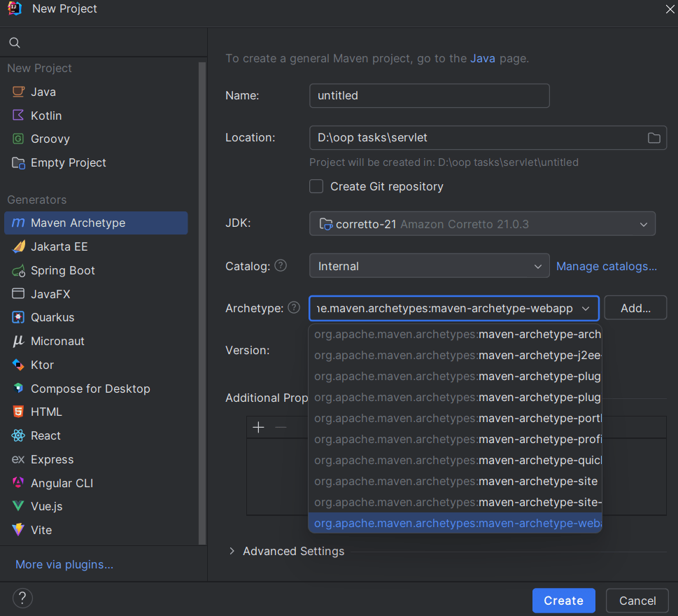Follow the Java page link
678x616 pixels.
click(483, 58)
